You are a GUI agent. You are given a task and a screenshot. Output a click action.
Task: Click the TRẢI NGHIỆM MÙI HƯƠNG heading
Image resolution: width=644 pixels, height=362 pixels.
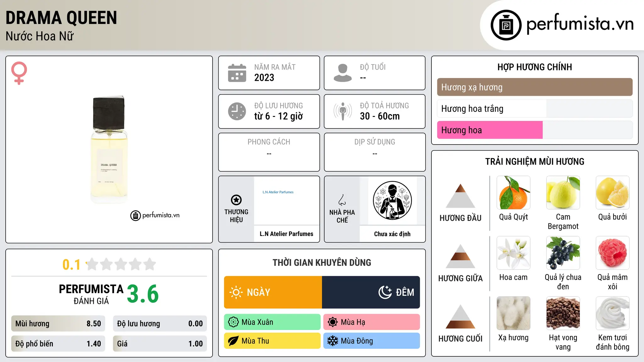click(x=535, y=162)
